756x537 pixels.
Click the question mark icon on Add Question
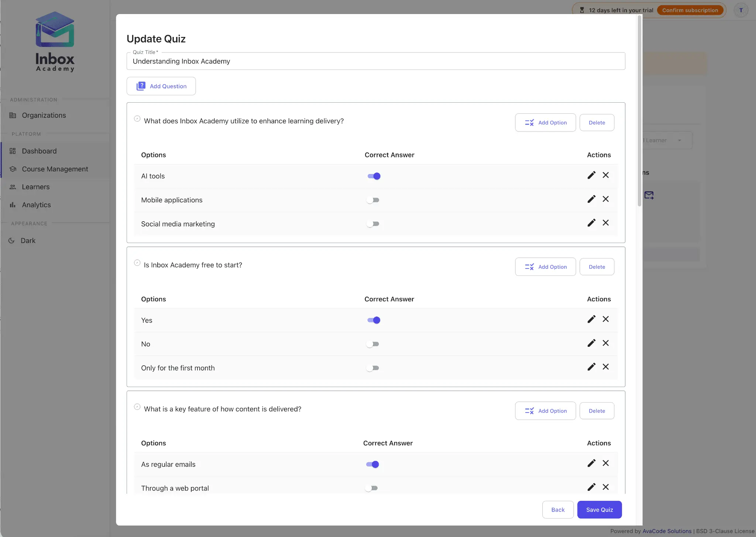[141, 86]
